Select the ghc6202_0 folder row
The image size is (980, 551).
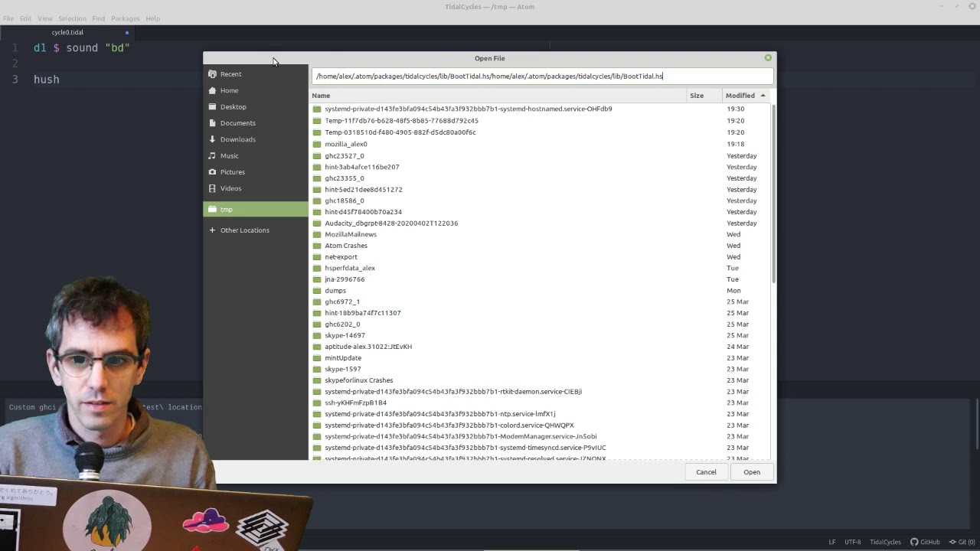540,324
